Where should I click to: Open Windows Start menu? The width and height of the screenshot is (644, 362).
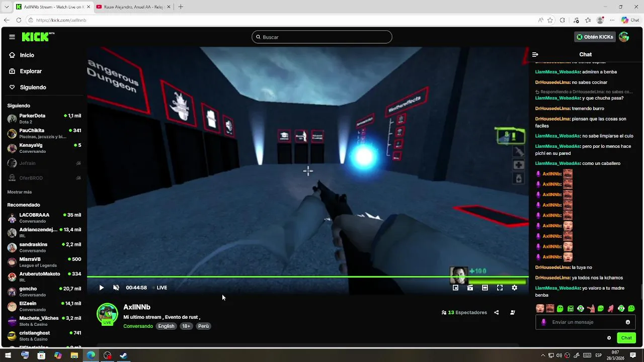(8, 355)
